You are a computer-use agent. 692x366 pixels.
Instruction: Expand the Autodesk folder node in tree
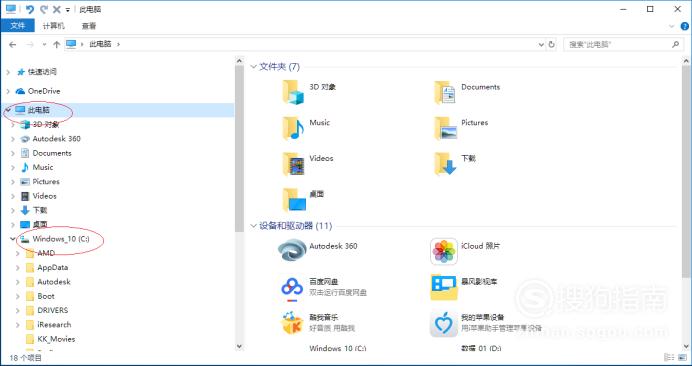coord(18,282)
